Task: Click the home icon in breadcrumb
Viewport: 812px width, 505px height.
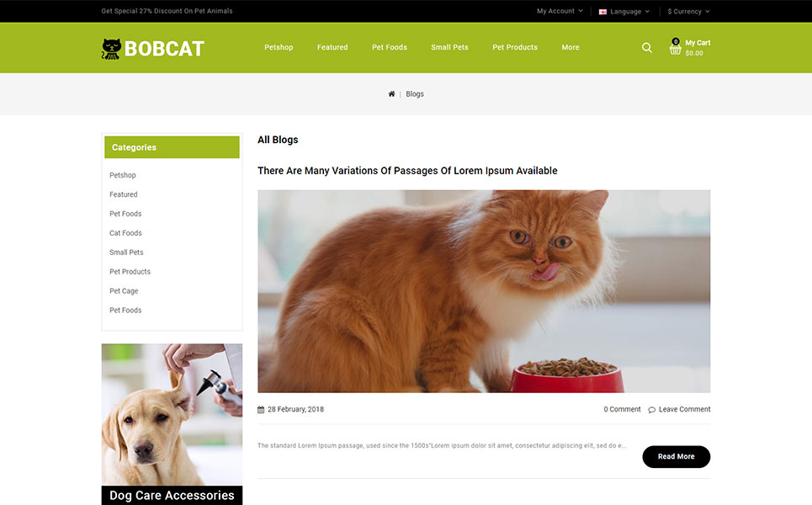Action: point(391,93)
